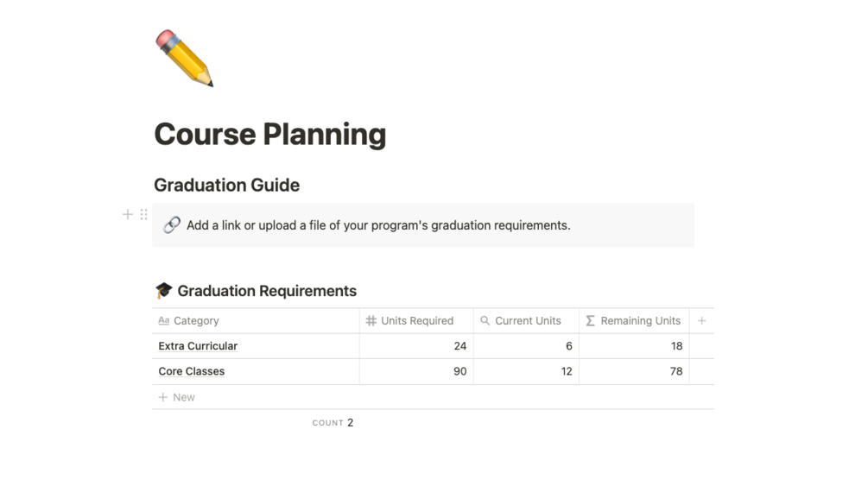The image size is (868, 486).
Task: Open the Core Classes row
Action: point(192,371)
